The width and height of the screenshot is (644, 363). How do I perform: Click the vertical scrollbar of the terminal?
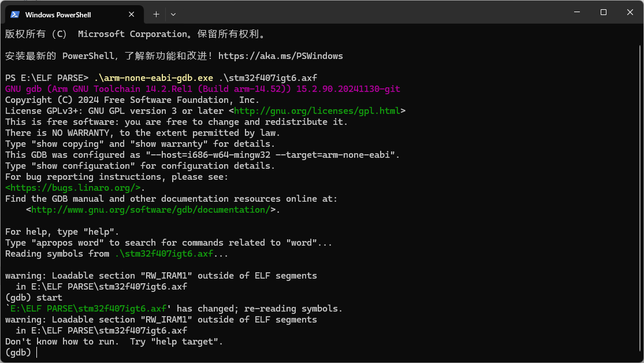point(641,197)
